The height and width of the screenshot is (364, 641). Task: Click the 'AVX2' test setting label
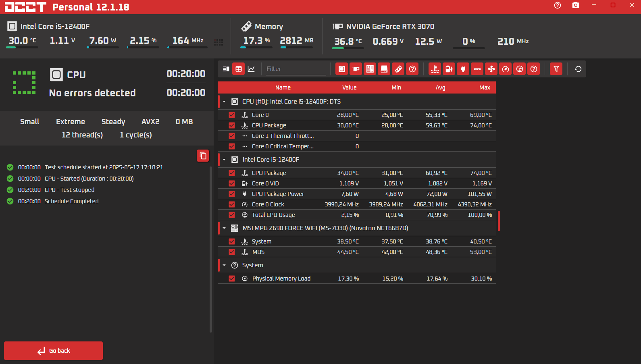150,122
